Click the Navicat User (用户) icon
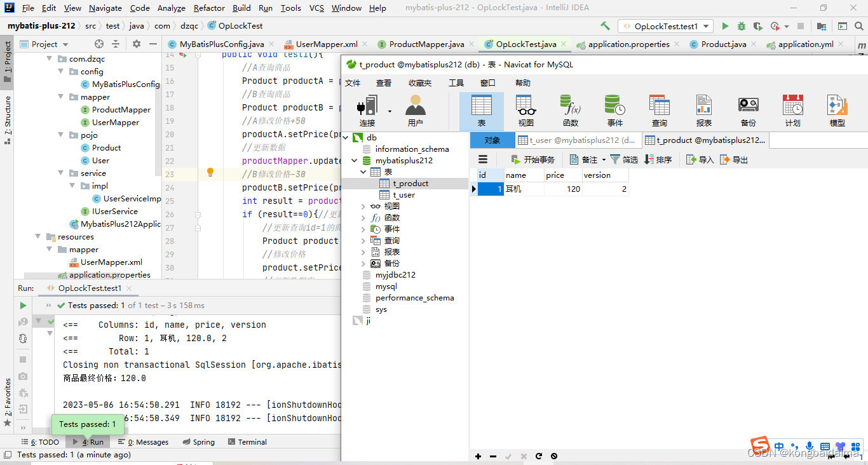Image resolution: width=868 pixels, height=465 pixels. tap(415, 111)
